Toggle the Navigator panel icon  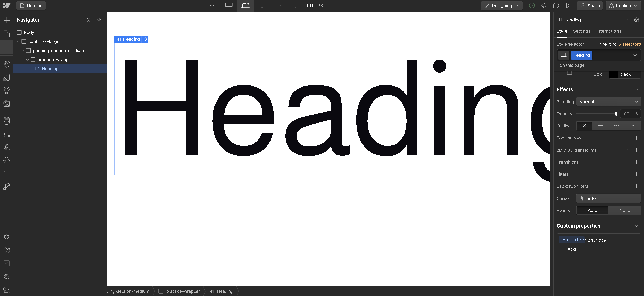coord(7,47)
